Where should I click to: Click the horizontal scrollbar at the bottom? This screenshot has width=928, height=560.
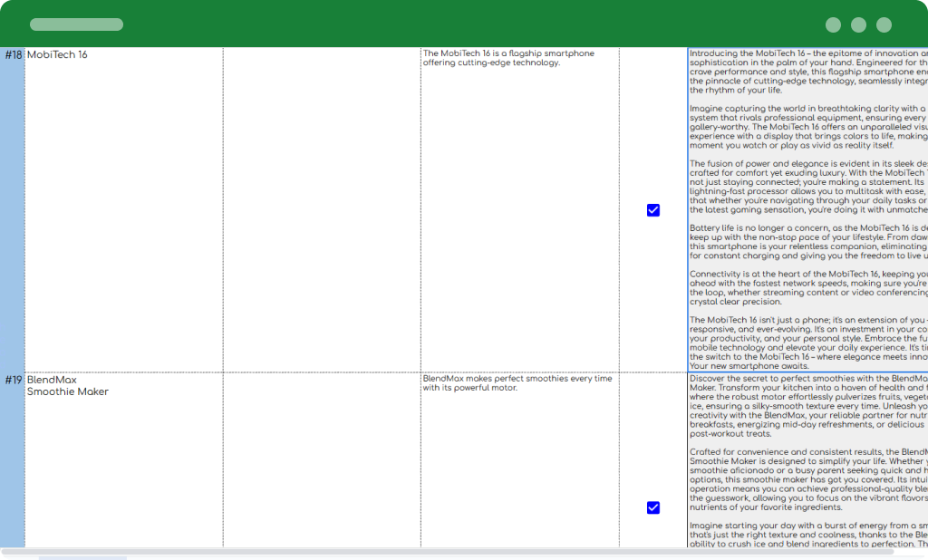[448, 552]
